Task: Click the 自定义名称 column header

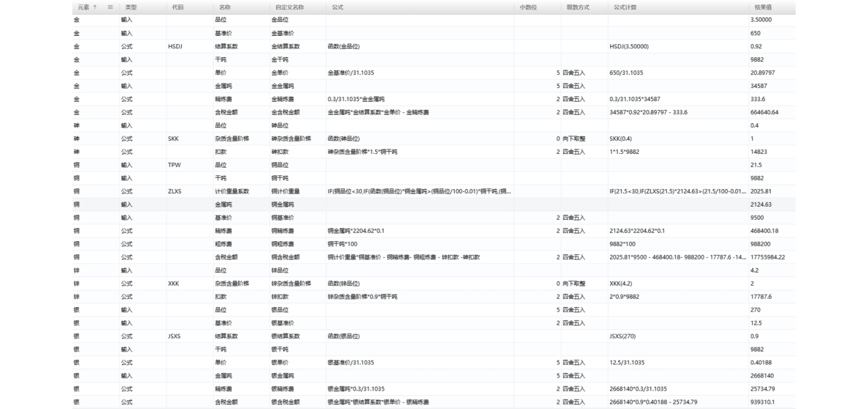Action: (289, 7)
